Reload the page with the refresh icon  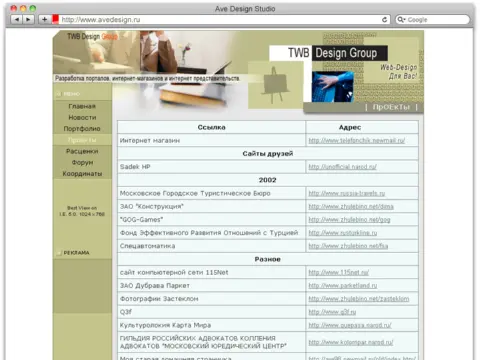click(x=384, y=20)
